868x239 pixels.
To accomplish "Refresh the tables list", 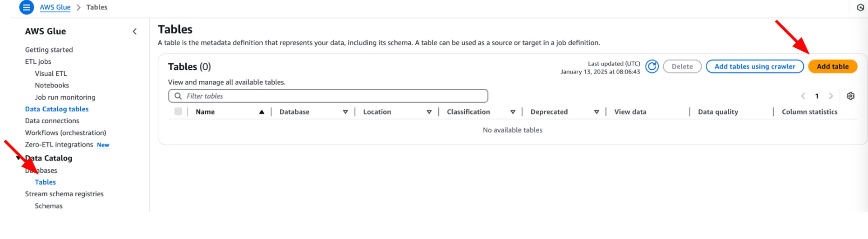I will (652, 66).
